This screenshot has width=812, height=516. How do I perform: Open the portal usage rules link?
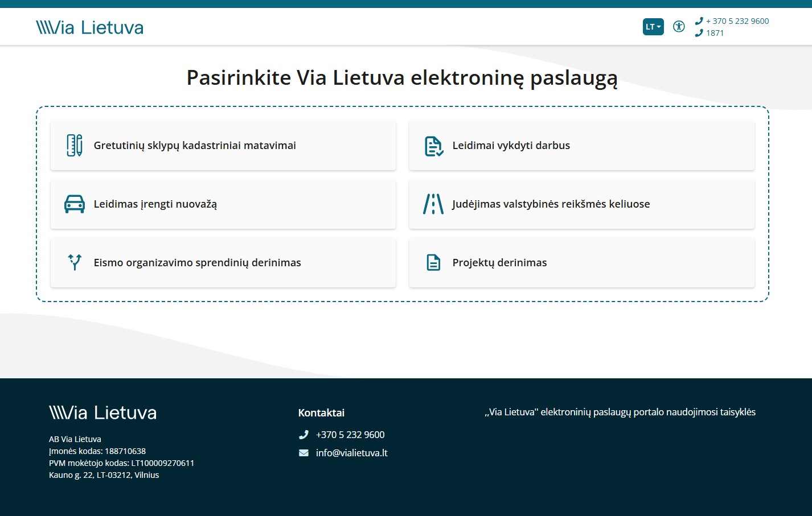coord(620,412)
